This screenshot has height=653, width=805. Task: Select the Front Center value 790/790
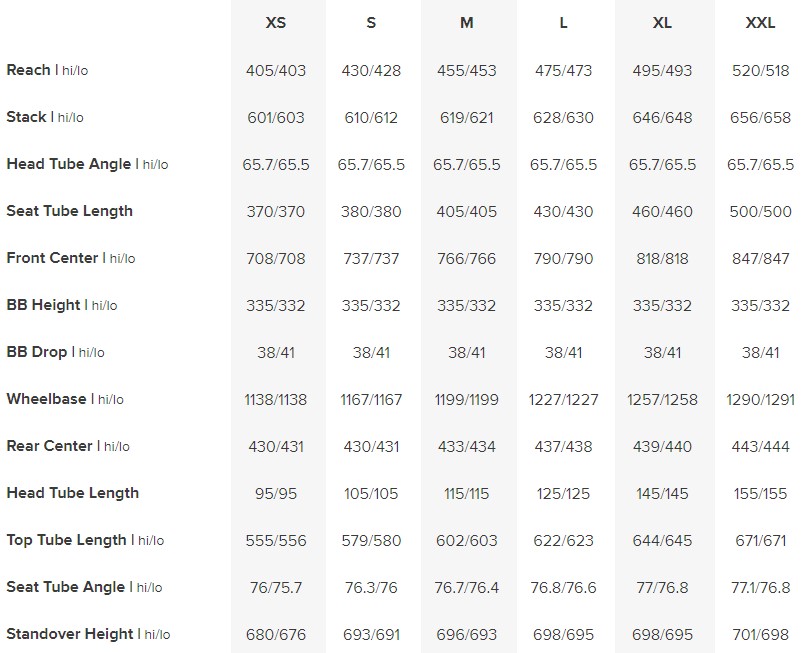[x=564, y=259]
